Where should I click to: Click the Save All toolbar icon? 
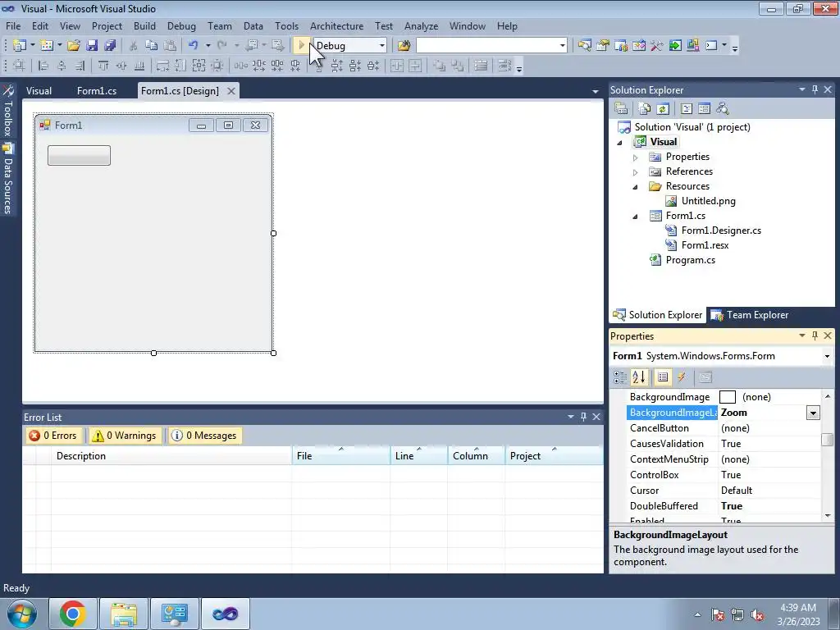[x=110, y=46]
